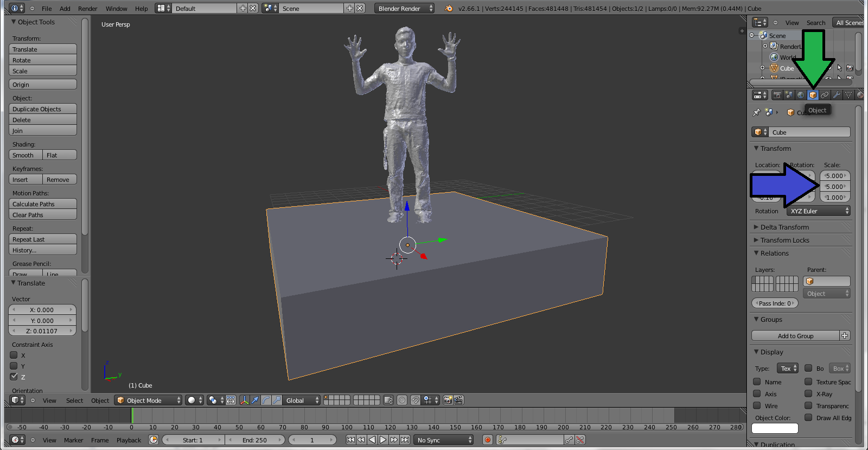Open the Object Constraints properties tab

click(x=825, y=95)
